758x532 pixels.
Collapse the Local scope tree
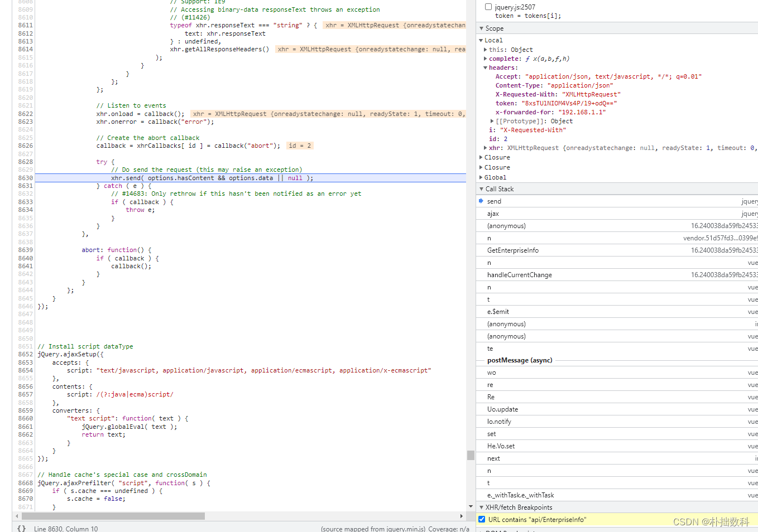(481, 40)
